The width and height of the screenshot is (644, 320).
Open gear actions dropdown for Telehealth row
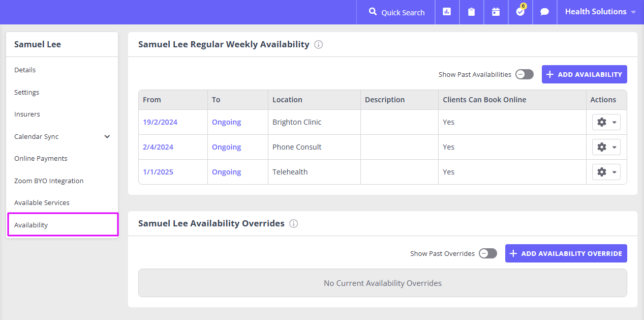tap(606, 172)
